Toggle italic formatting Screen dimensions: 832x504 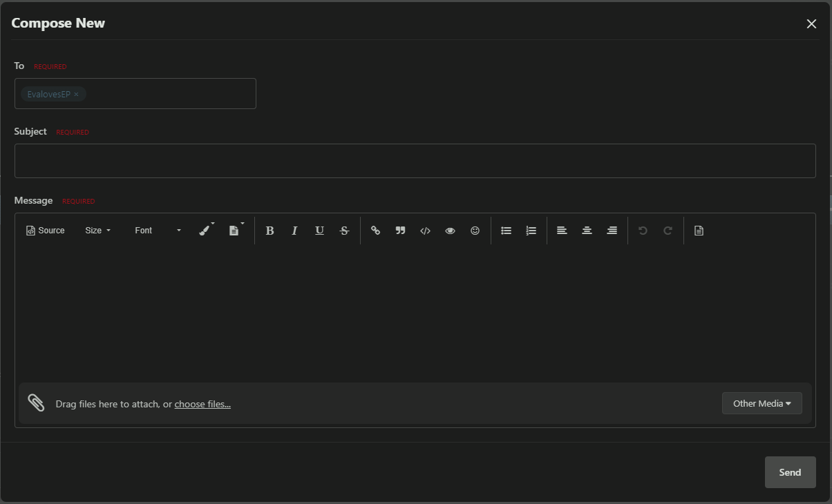click(294, 231)
